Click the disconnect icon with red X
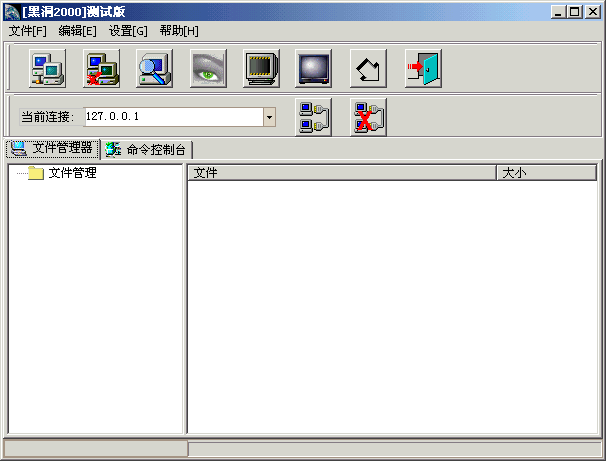The image size is (606, 461). click(x=368, y=117)
